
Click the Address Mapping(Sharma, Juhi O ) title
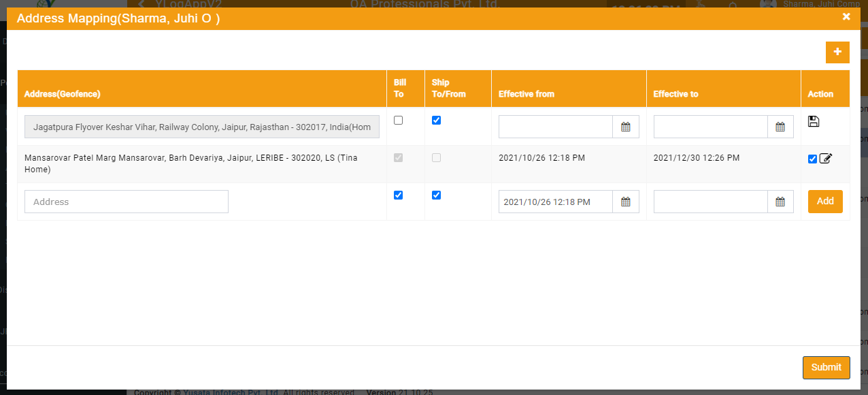point(118,18)
